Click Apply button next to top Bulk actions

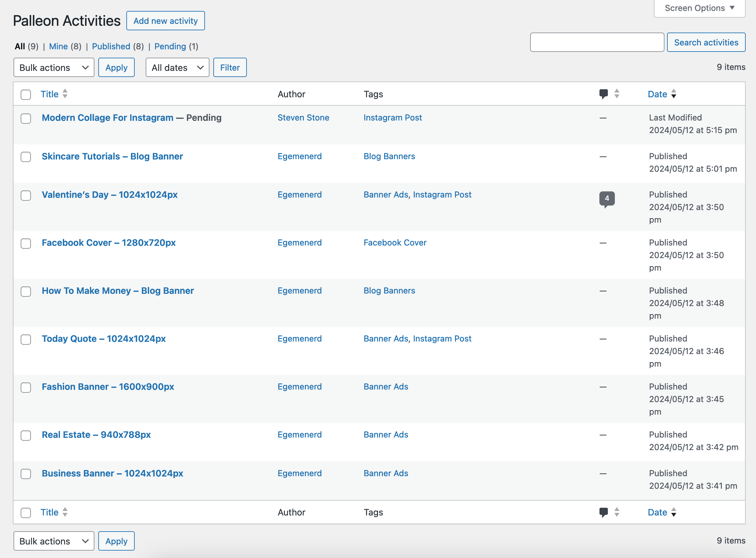(116, 67)
